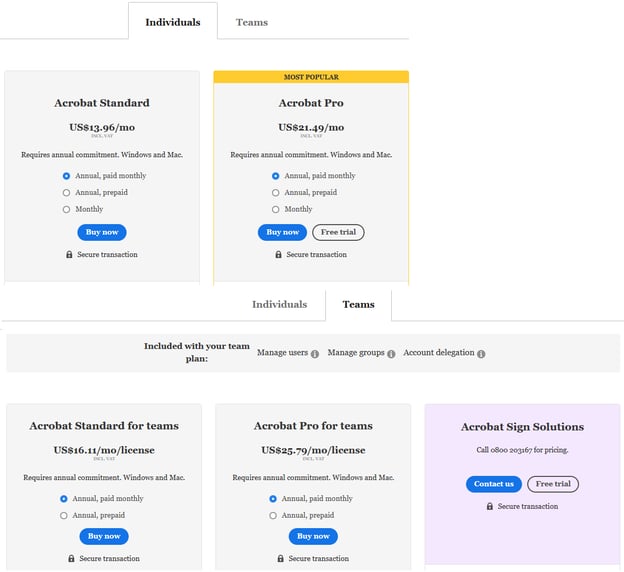The image size is (624, 572).
Task: Start Free trial of Acrobat Sign Solutions
Action: [553, 484]
